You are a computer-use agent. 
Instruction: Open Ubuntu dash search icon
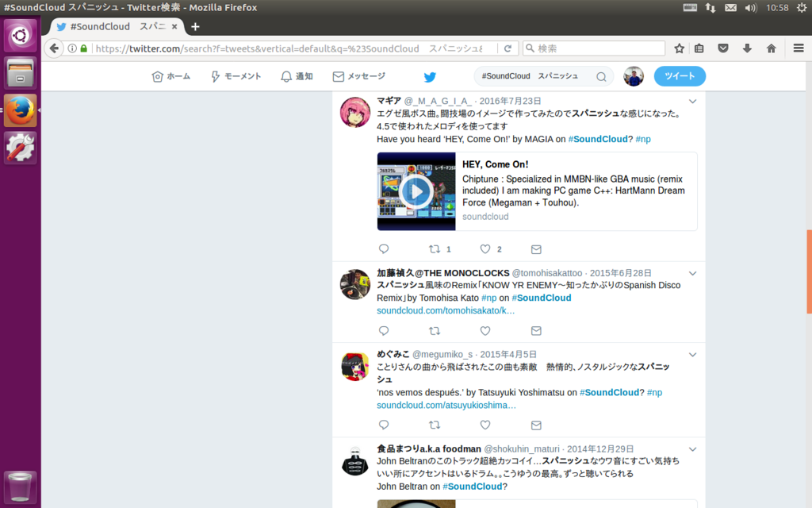20,35
